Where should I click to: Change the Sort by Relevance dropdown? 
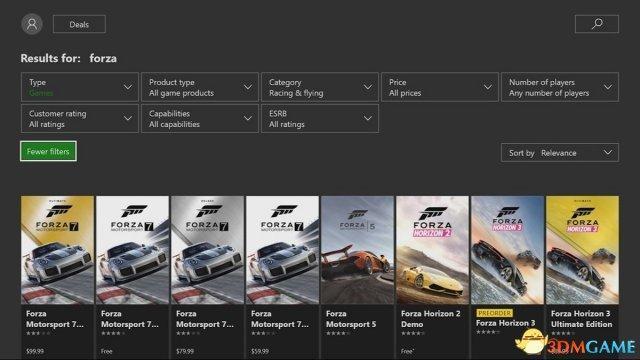[560, 153]
